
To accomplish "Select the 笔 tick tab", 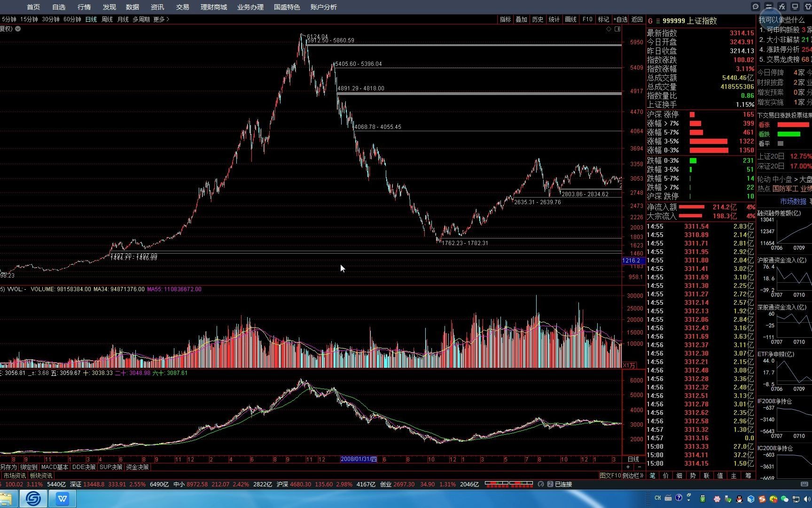I will click(652, 476).
